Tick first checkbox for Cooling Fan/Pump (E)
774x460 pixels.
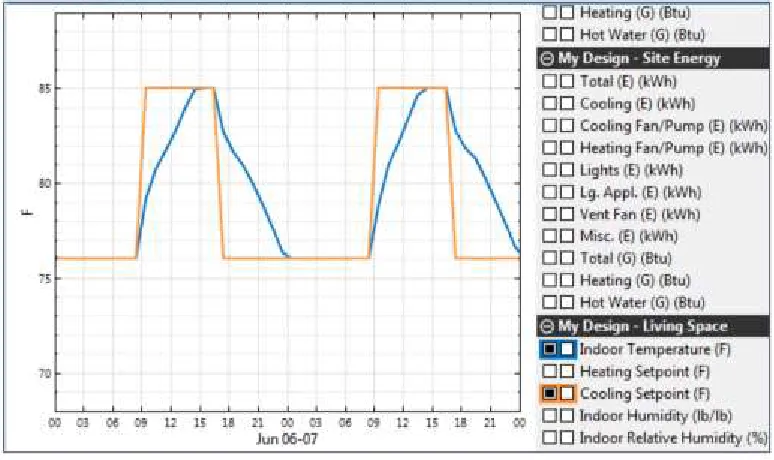coord(549,125)
